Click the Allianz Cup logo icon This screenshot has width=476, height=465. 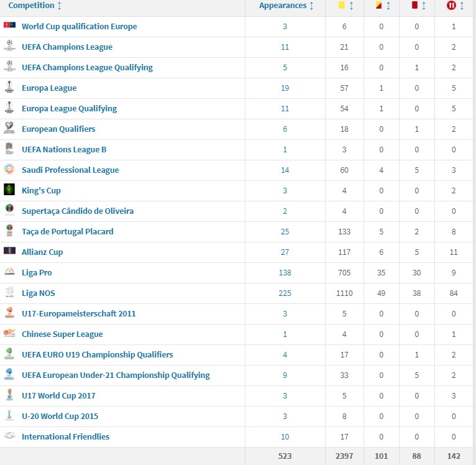pyautogui.click(x=9, y=251)
